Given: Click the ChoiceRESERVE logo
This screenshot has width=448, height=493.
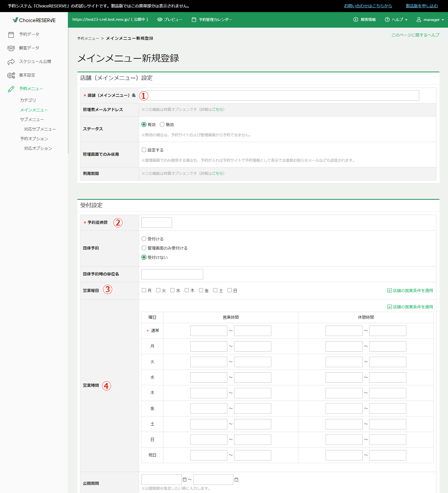Looking at the screenshot, I should 34,20.
